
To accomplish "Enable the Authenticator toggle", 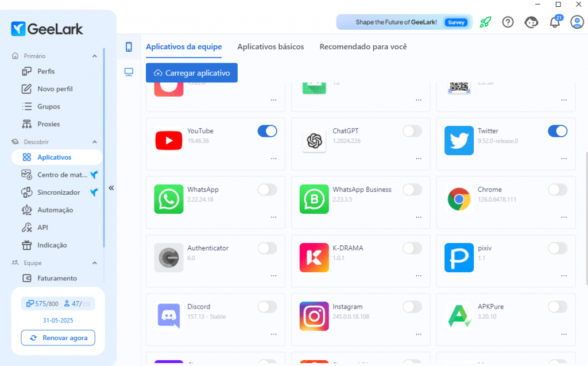I will point(268,248).
